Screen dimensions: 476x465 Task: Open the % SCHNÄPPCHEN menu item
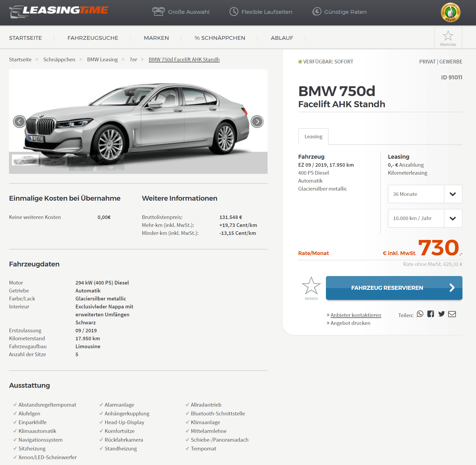(220, 38)
